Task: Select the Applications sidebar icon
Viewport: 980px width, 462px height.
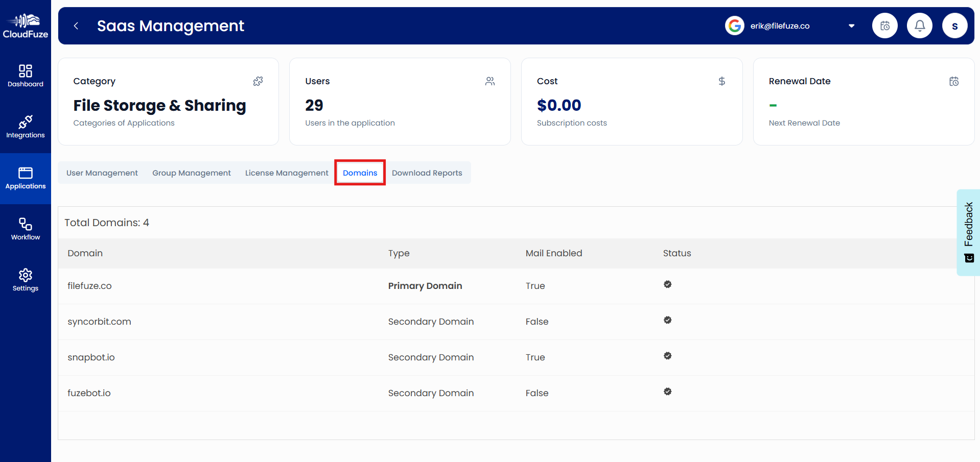Action: coord(26,178)
